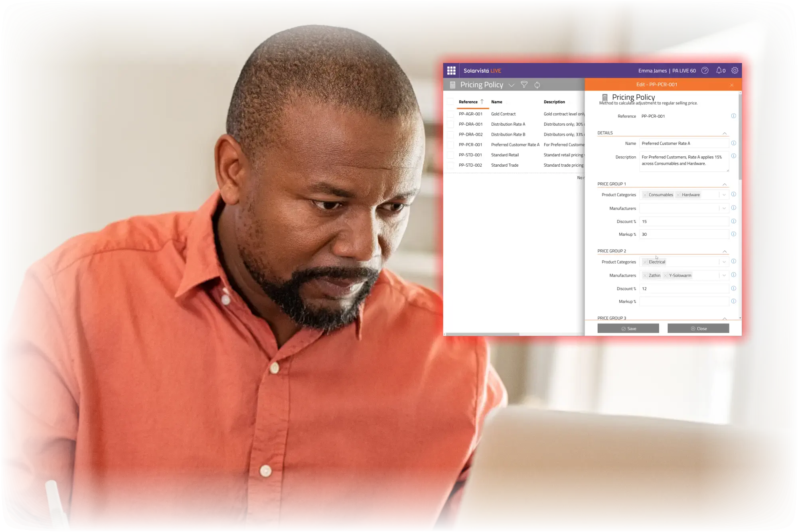Close the Edit PP-PCR-001 panel
The height and width of the screenshot is (532, 798).
732,85
